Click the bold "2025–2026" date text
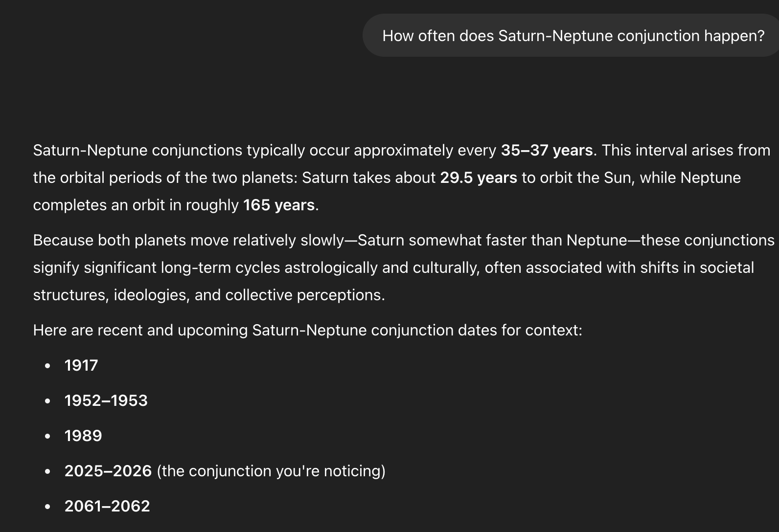 point(108,471)
